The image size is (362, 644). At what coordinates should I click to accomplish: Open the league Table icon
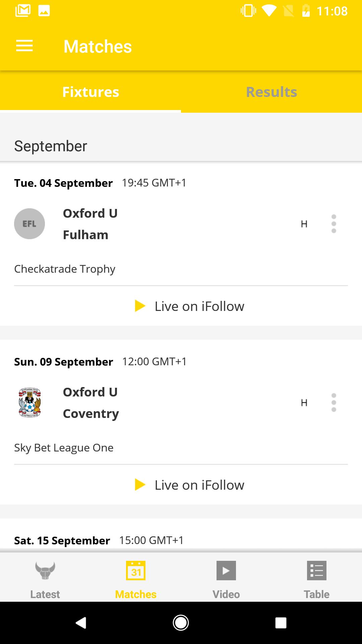tap(317, 571)
